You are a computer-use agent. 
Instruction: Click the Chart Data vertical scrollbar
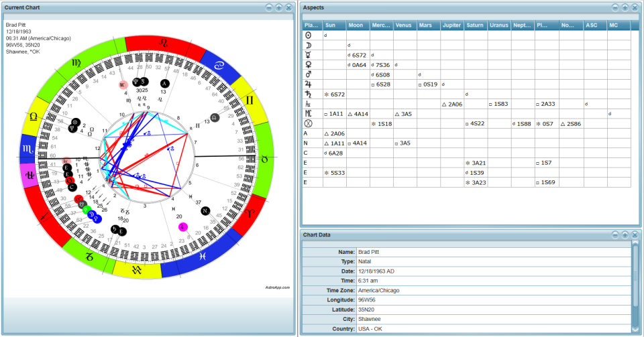pos(636,287)
